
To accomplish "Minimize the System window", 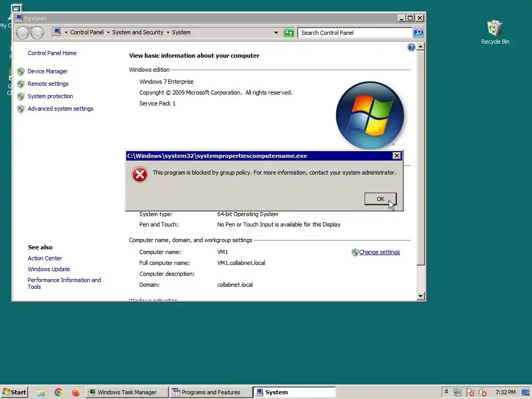I will 402,18.
